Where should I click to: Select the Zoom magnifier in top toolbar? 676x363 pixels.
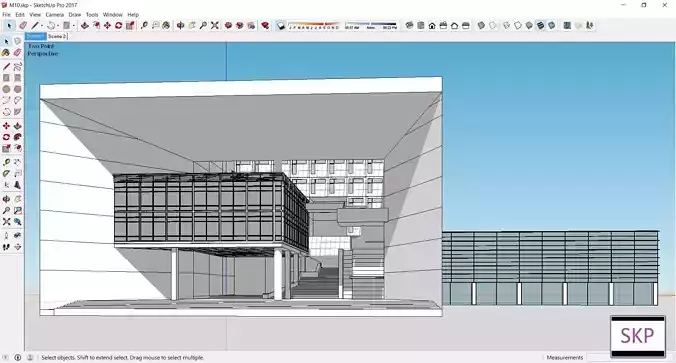(203, 26)
